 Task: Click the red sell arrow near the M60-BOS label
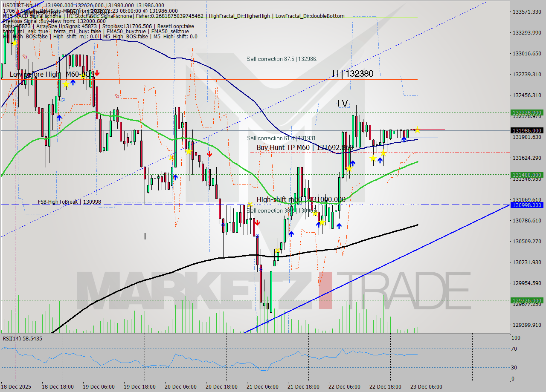(x=97, y=73)
